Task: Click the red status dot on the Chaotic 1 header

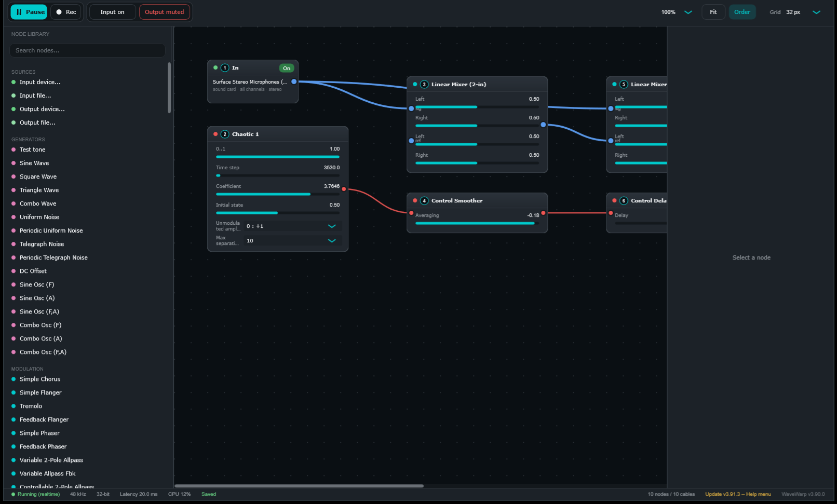Action: point(215,134)
